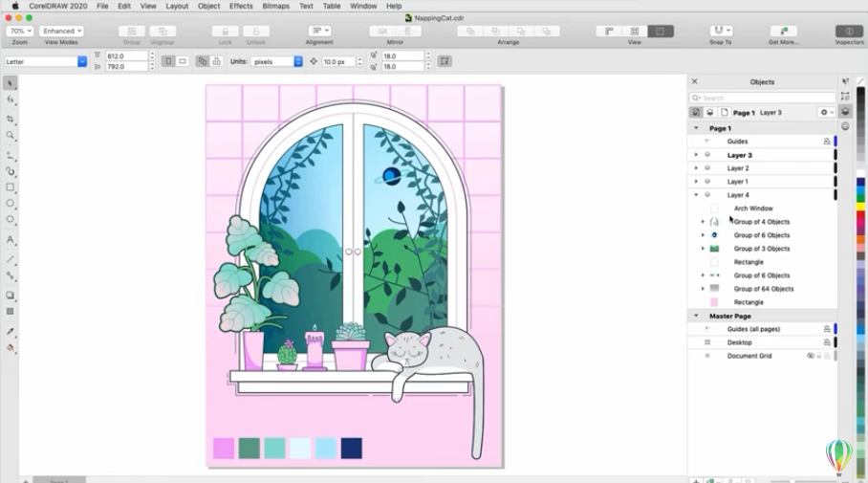The image size is (868, 483).
Task: Toggle visibility of Layer 3
Action: point(707,155)
